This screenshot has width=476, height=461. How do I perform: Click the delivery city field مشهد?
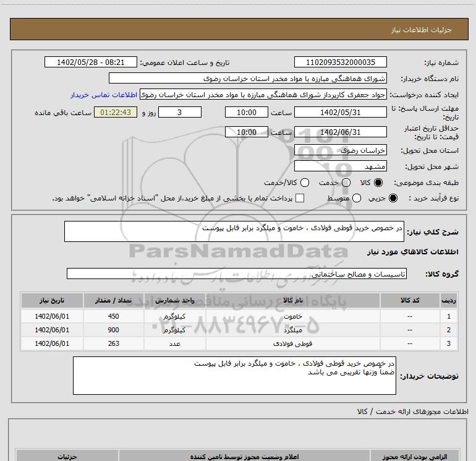coord(340,166)
